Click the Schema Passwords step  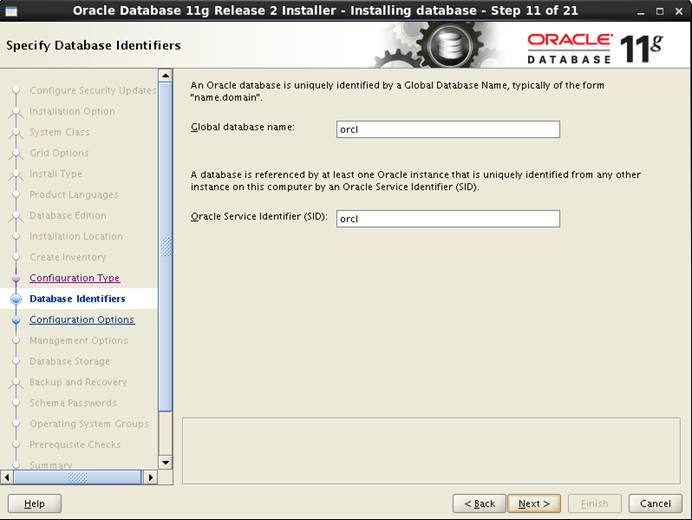pos(73,403)
